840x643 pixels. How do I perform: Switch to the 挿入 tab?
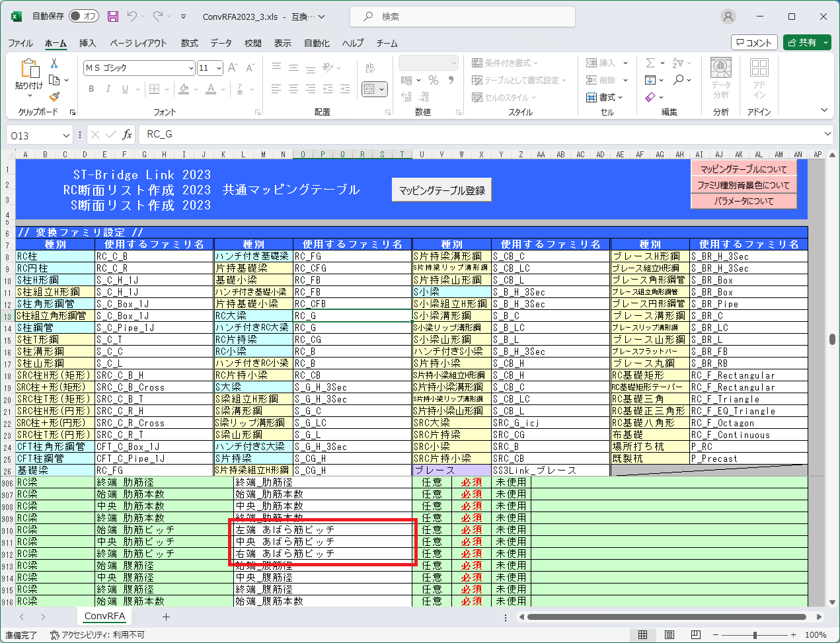coord(87,43)
